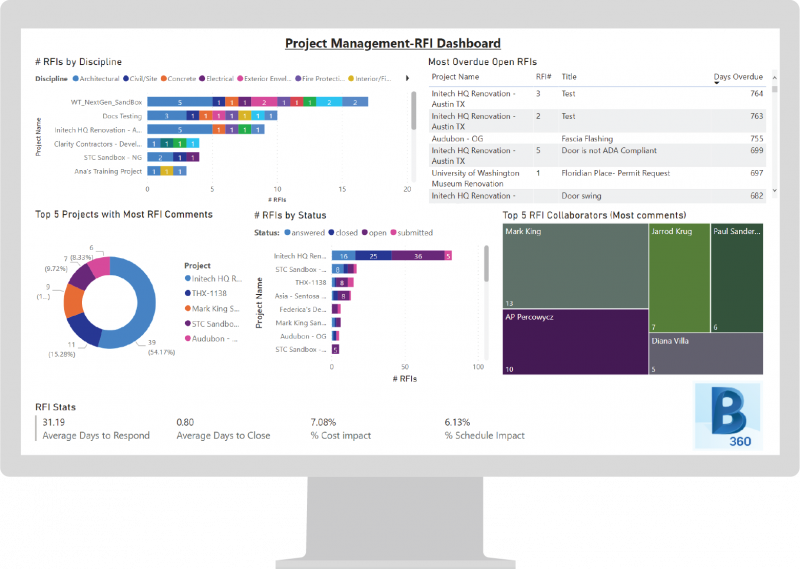Click the WT_NextGen_SandBox bar label

click(106, 102)
